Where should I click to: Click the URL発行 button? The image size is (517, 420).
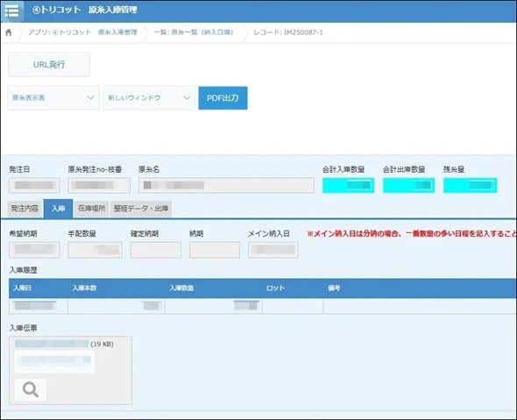coord(49,65)
